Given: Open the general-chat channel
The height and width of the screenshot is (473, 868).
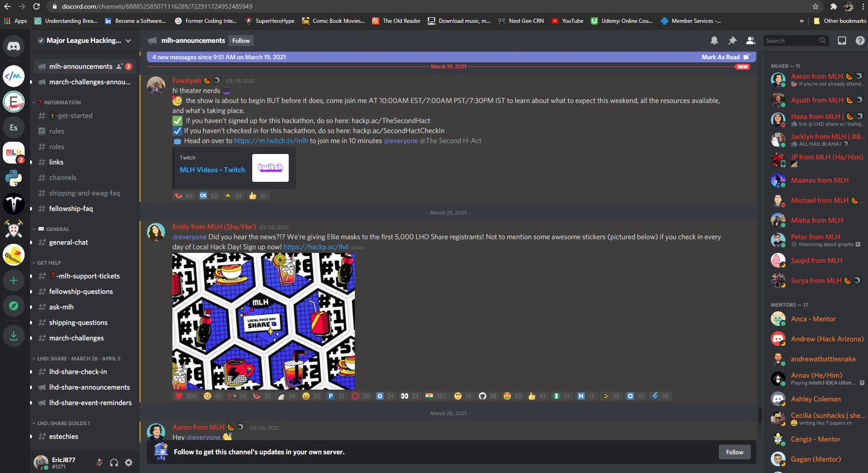Looking at the screenshot, I should pos(68,242).
